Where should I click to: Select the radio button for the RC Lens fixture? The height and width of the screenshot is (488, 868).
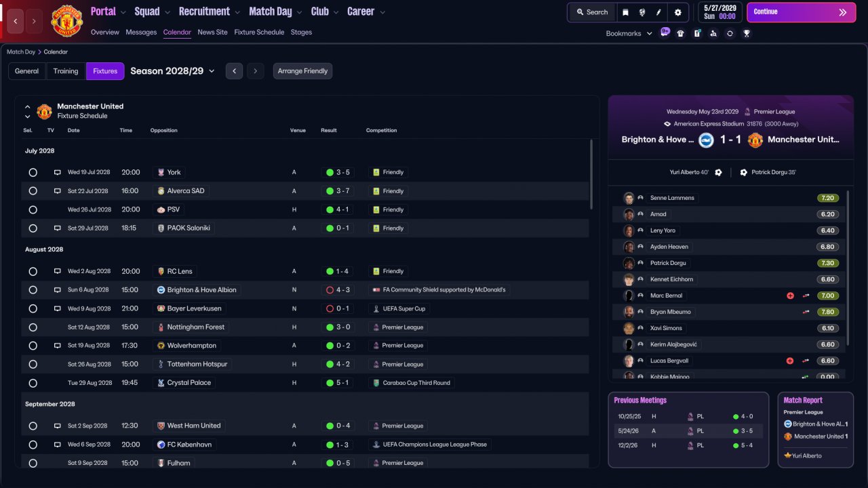(x=33, y=271)
